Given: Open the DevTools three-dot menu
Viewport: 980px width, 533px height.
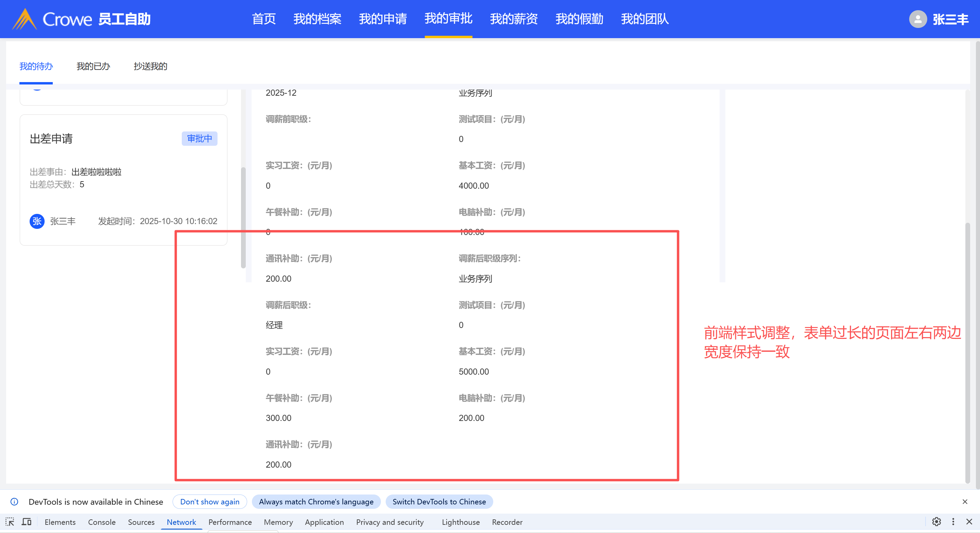Looking at the screenshot, I should click(x=953, y=521).
